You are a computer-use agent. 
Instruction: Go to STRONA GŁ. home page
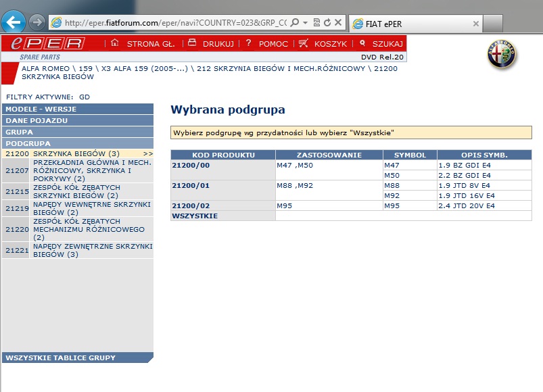(151, 44)
